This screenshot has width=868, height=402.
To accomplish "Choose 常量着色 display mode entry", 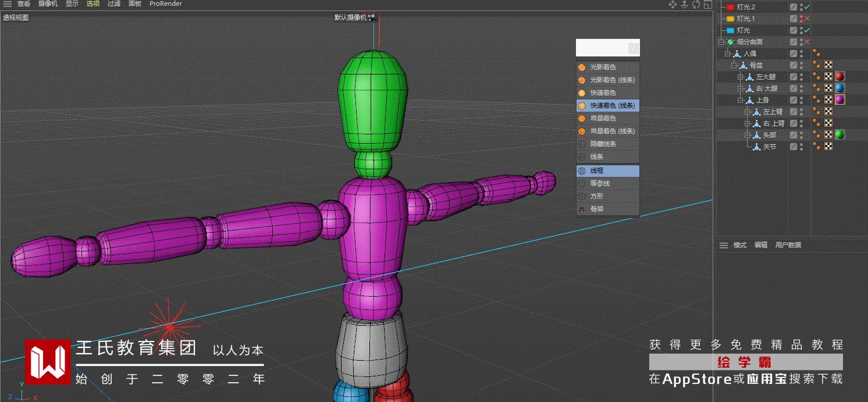I will point(607,118).
